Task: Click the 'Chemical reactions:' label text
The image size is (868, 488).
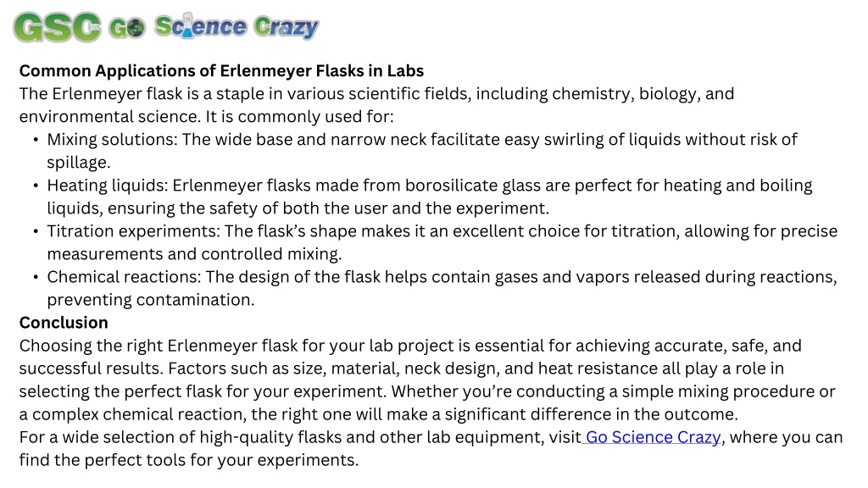Action: point(124,277)
